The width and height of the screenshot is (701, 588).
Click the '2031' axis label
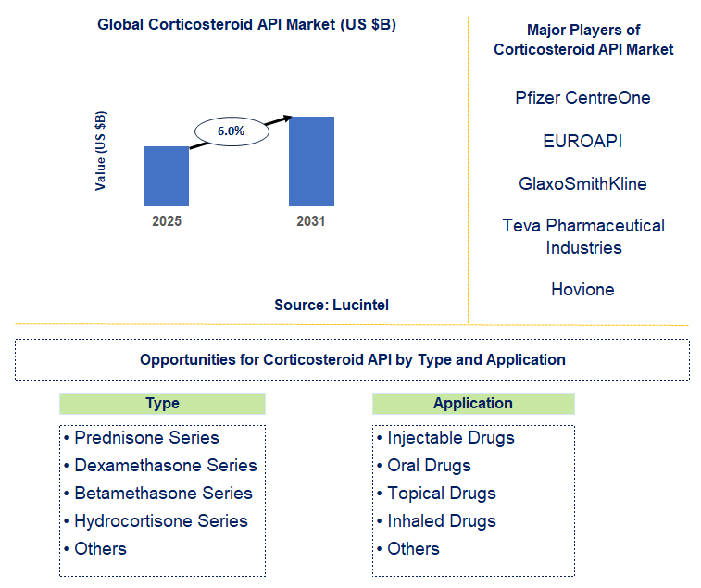tap(311, 221)
